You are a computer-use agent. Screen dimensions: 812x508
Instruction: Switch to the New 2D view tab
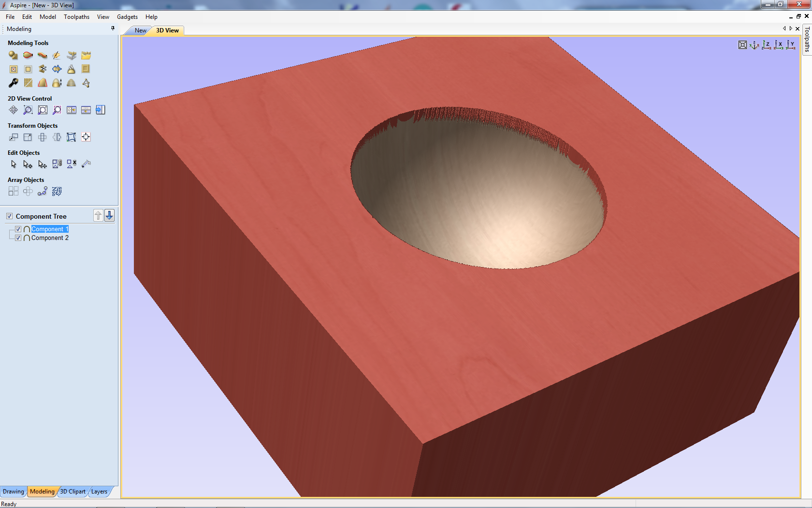(140, 30)
